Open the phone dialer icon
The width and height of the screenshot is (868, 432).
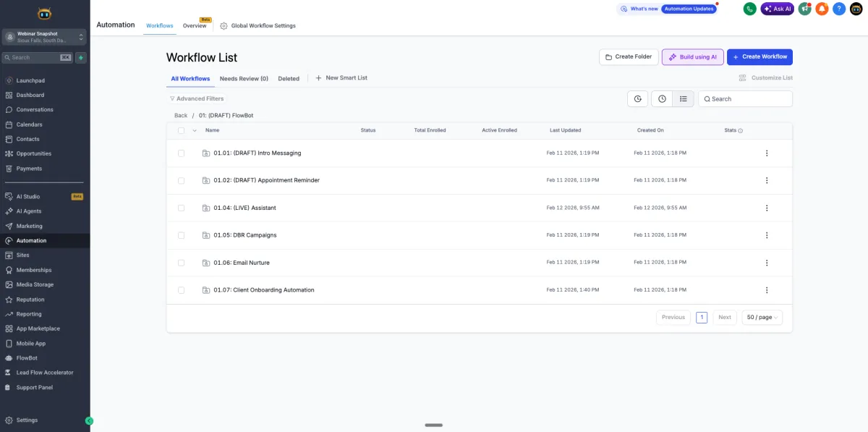749,9
